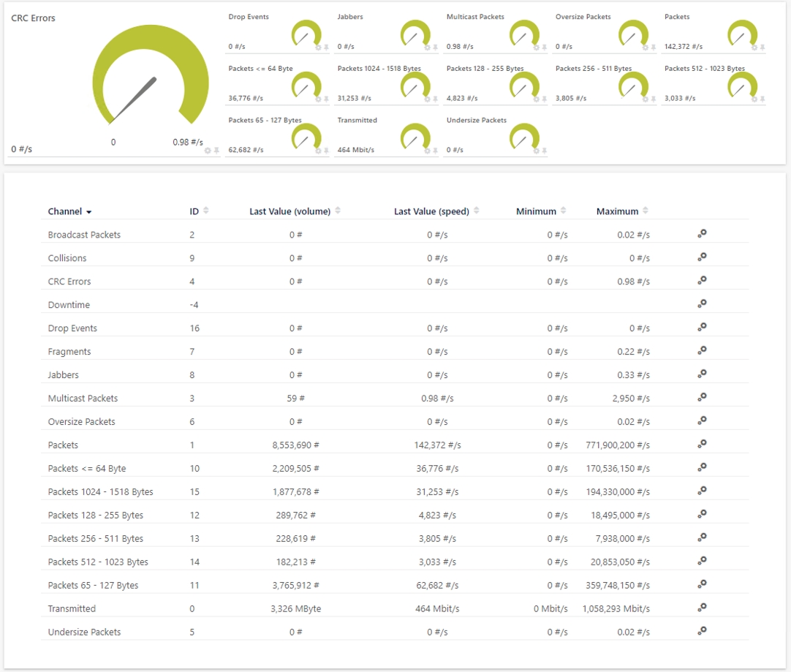Open gear settings for Drop Events gauge
This screenshot has width=791, height=672.
tap(318, 48)
